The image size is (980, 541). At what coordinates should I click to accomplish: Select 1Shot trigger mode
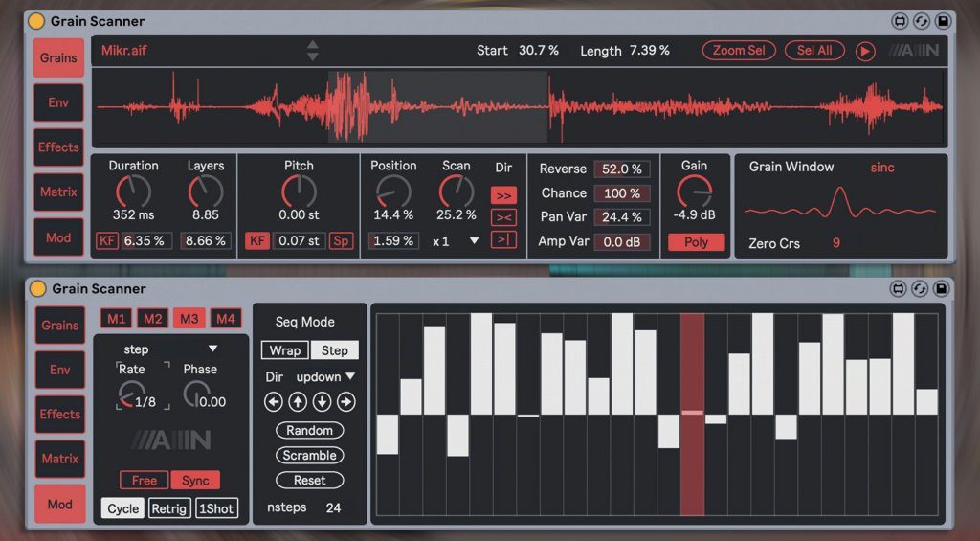tap(216, 508)
